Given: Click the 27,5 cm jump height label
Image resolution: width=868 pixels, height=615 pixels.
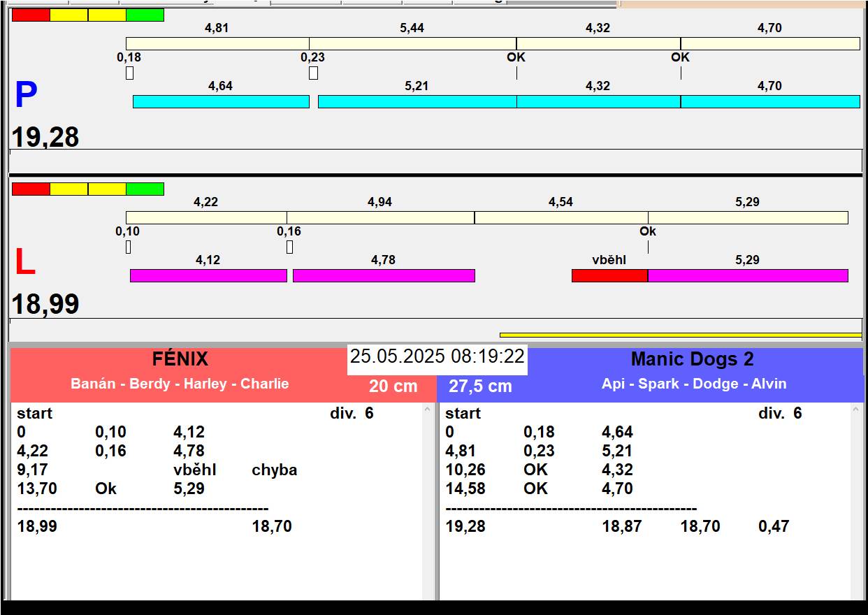Looking at the screenshot, I should [x=480, y=386].
